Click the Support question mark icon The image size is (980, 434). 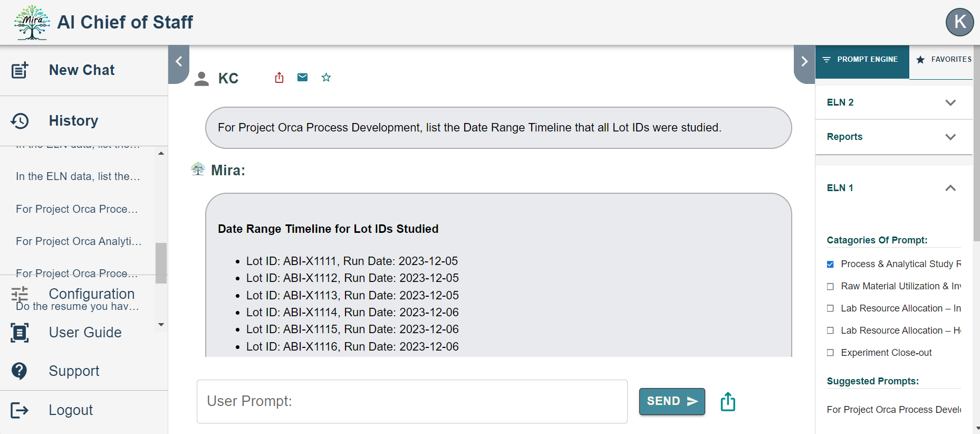(x=20, y=371)
